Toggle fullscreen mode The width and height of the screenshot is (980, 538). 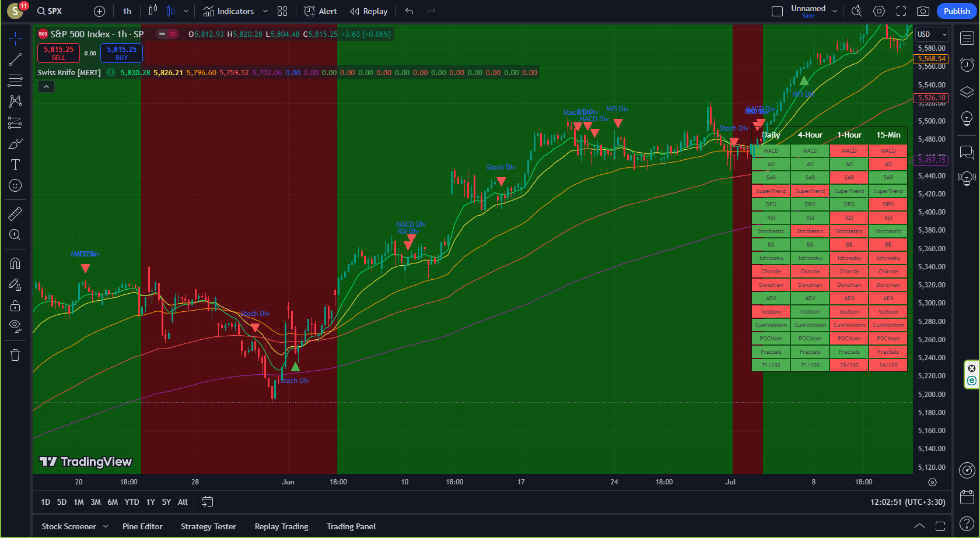(x=901, y=11)
